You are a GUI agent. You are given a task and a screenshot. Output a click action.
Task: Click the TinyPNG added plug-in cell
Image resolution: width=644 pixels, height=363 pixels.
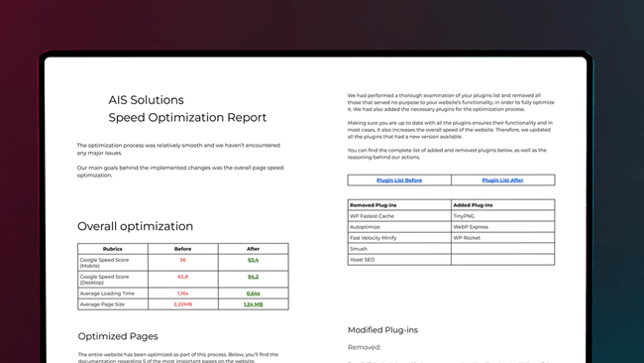pos(502,216)
